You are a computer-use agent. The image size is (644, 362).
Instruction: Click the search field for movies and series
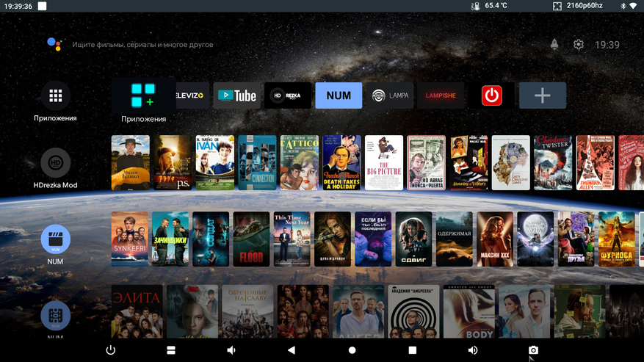142,45
